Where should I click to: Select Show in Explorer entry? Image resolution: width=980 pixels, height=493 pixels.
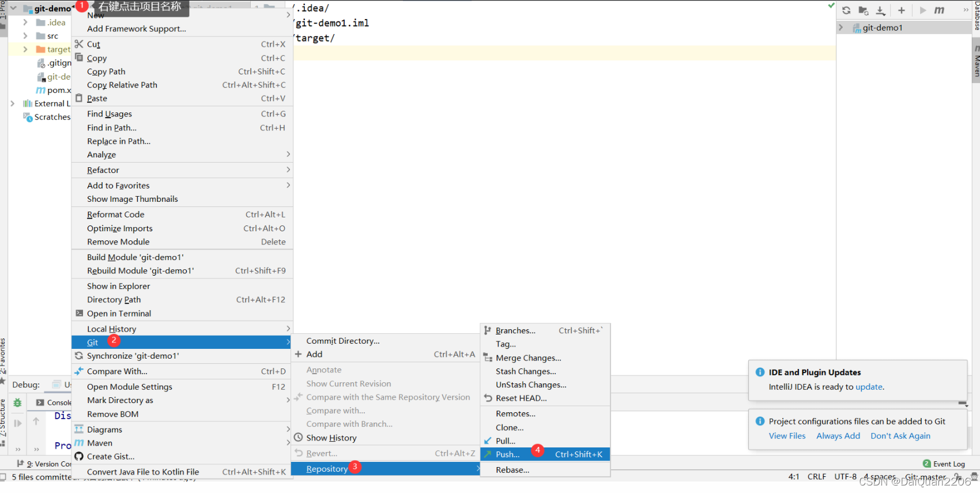182,286
